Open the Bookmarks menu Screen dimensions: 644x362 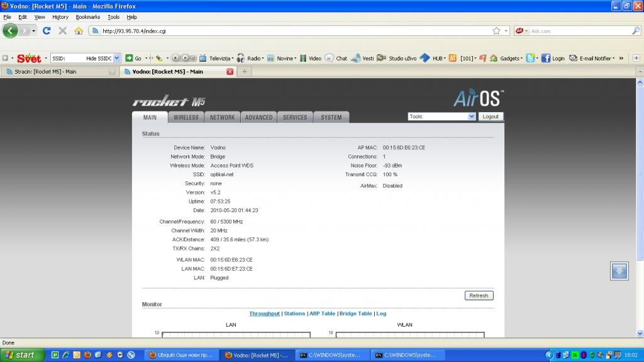pos(87,17)
